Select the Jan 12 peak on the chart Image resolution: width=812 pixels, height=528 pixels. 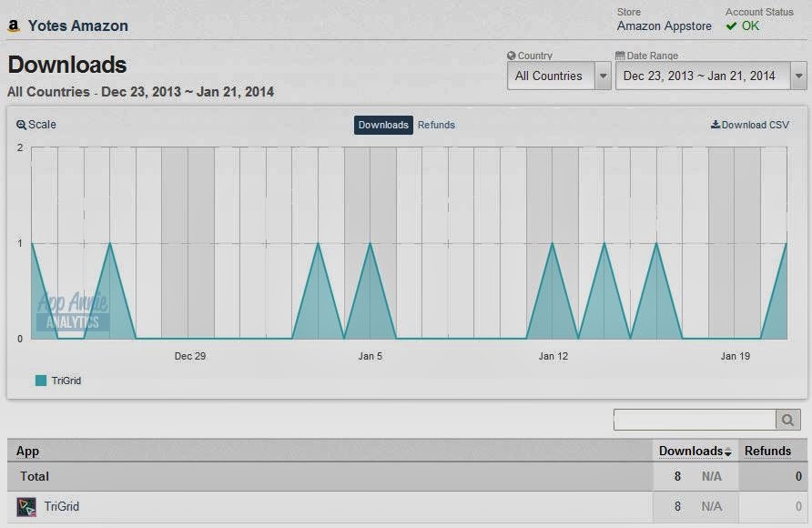pyautogui.click(x=553, y=243)
